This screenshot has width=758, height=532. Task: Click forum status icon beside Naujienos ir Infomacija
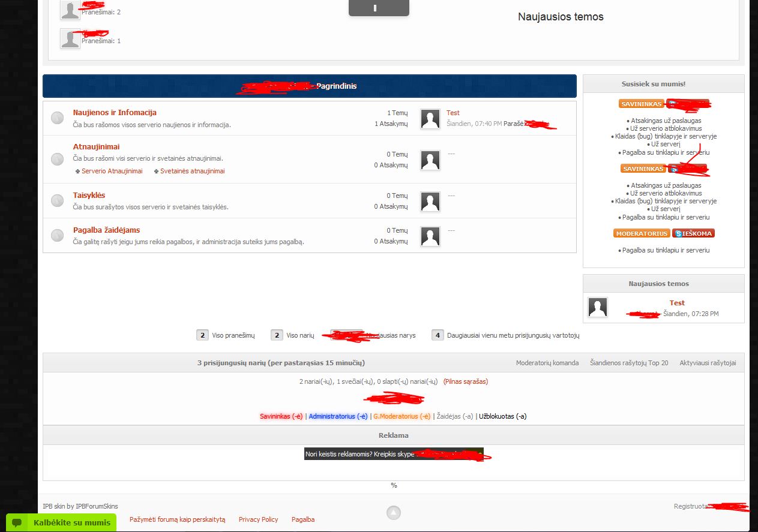[x=57, y=118]
